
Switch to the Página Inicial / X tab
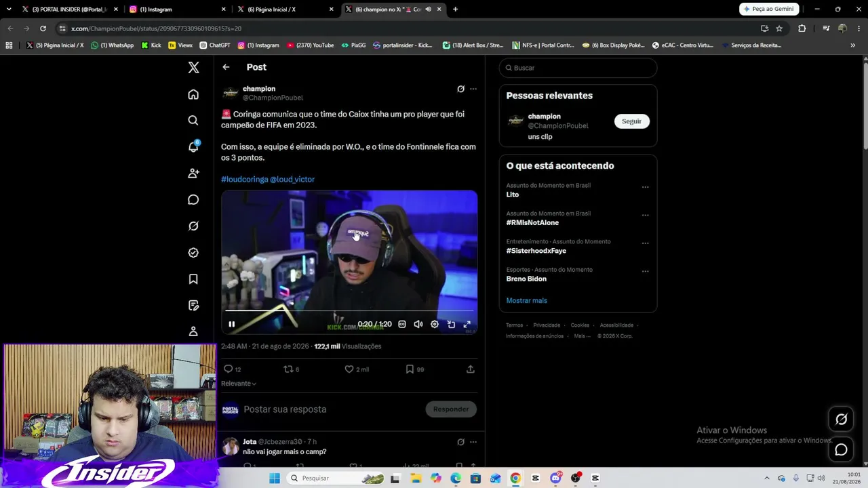click(285, 9)
